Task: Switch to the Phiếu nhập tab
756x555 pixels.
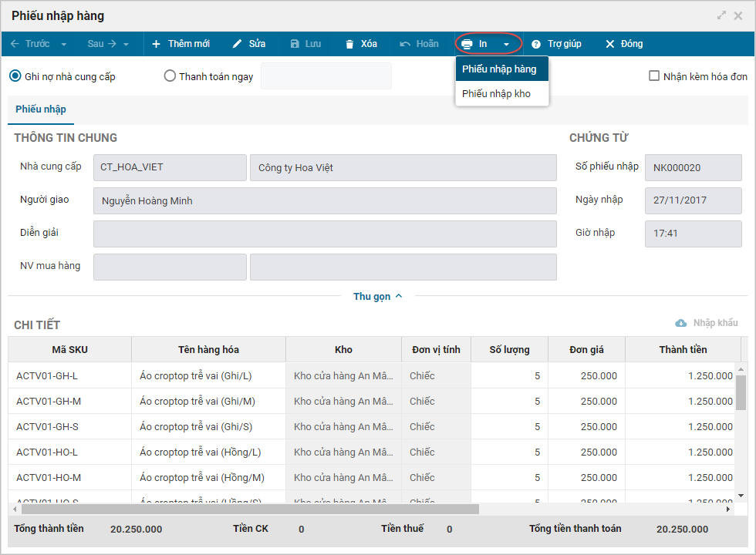Action: [x=41, y=109]
